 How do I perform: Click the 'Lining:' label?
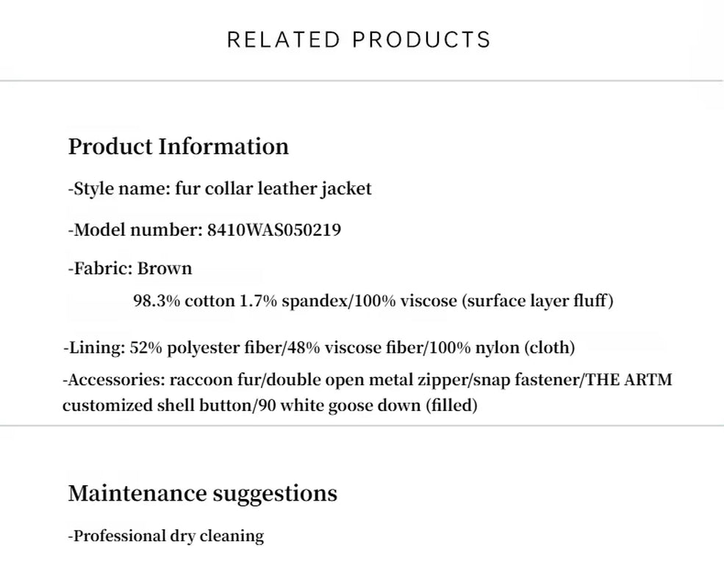pyautogui.click(x=95, y=348)
